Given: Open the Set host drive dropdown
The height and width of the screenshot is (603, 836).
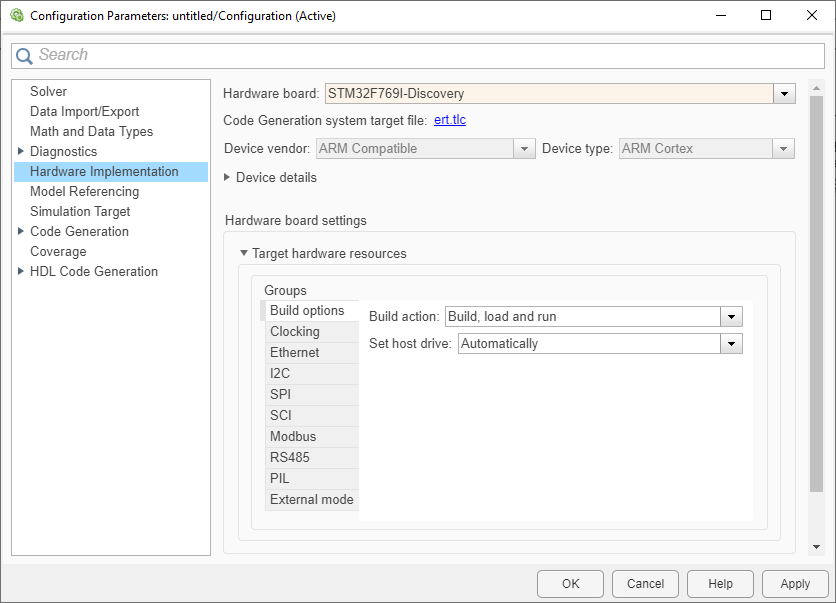Looking at the screenshot, I should (731, 343).
